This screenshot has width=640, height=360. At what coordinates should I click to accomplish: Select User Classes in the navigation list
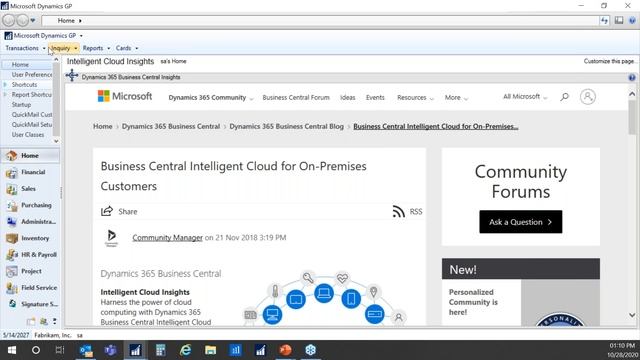(x=28, y=135)
